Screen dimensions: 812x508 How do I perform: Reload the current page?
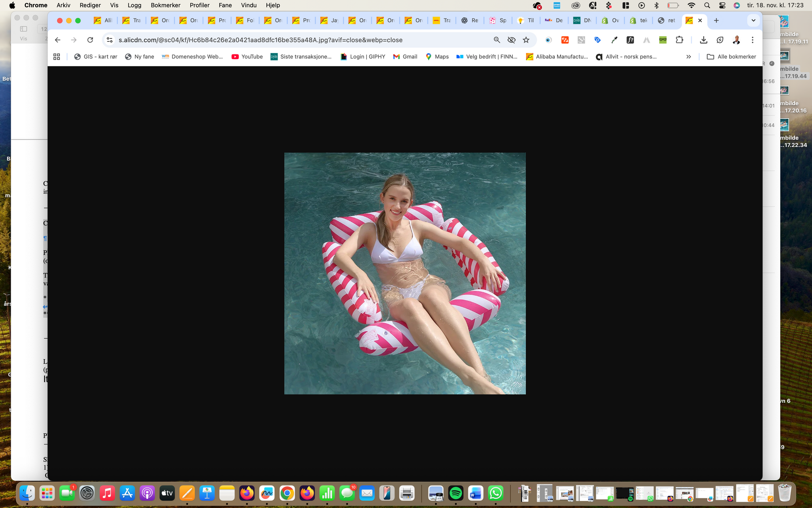pyautogui.click(x=90, y=40)
